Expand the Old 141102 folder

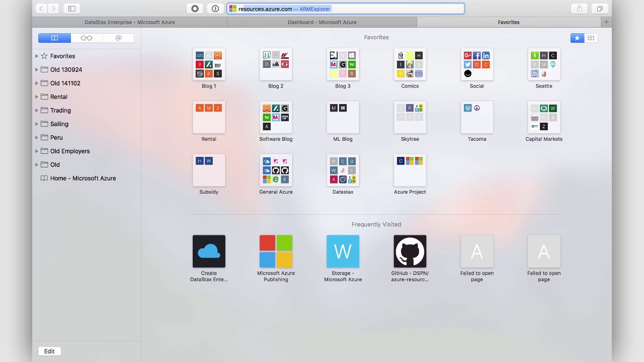tap(37, 83)
